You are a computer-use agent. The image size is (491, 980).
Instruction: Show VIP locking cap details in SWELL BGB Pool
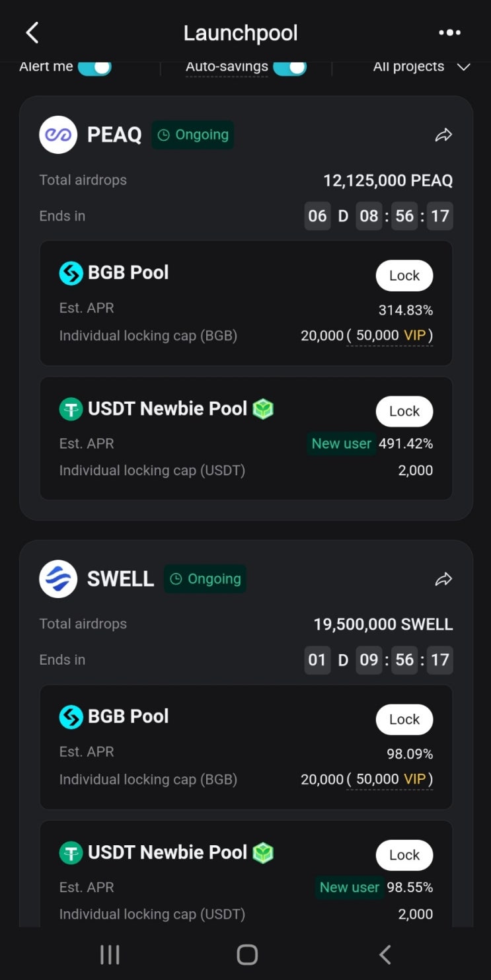390,780
